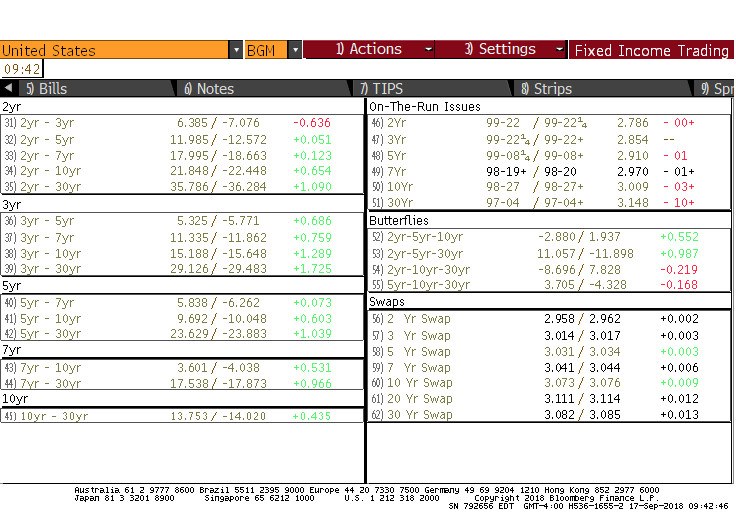Click the Fixed Income Trading title

pyautogui.click(x=652, y=50)
